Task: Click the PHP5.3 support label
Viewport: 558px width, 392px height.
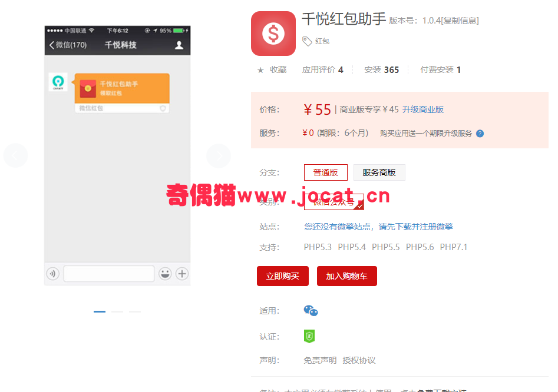Action: (x=318, y=247)
